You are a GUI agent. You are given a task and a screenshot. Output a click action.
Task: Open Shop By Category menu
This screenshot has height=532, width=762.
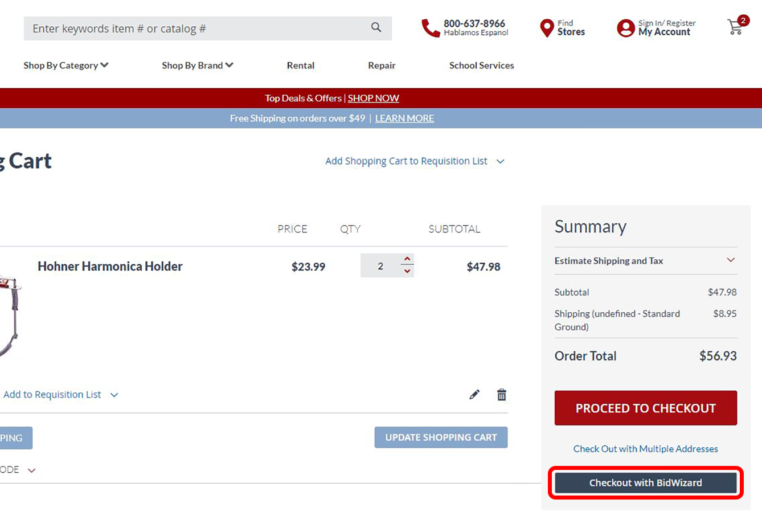(65, 66)
